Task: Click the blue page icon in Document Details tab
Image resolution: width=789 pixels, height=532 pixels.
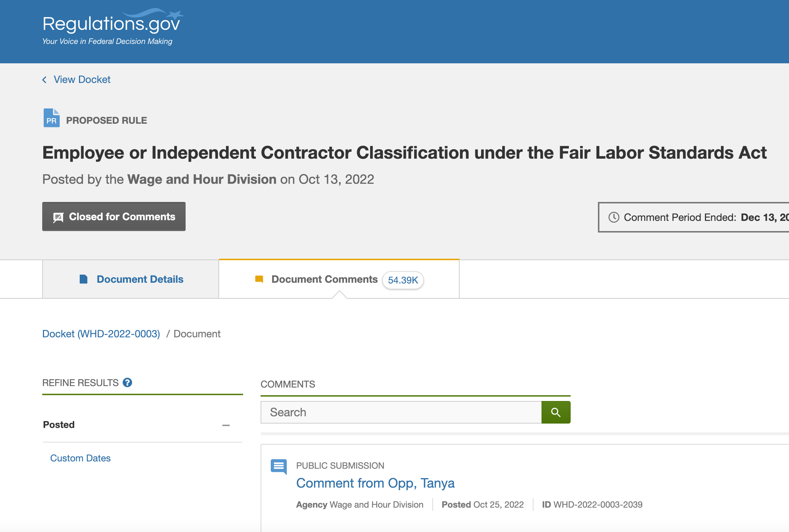Action: (x=84, y=279)
